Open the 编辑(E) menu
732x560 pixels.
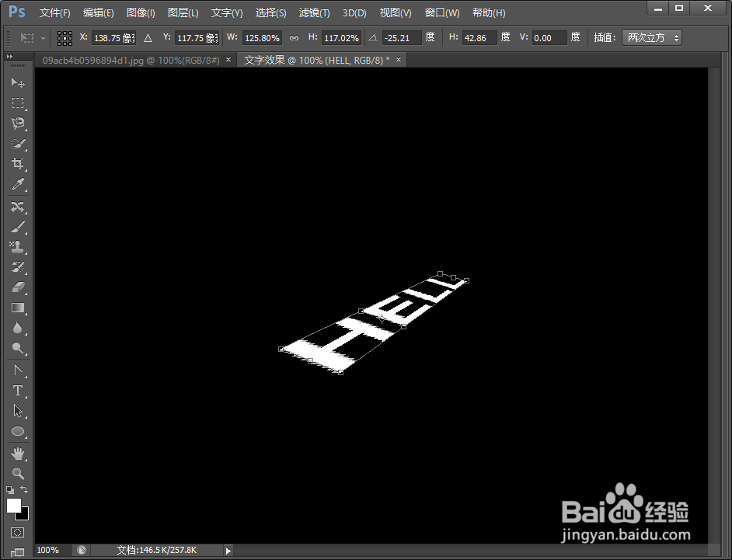[98, 13]
